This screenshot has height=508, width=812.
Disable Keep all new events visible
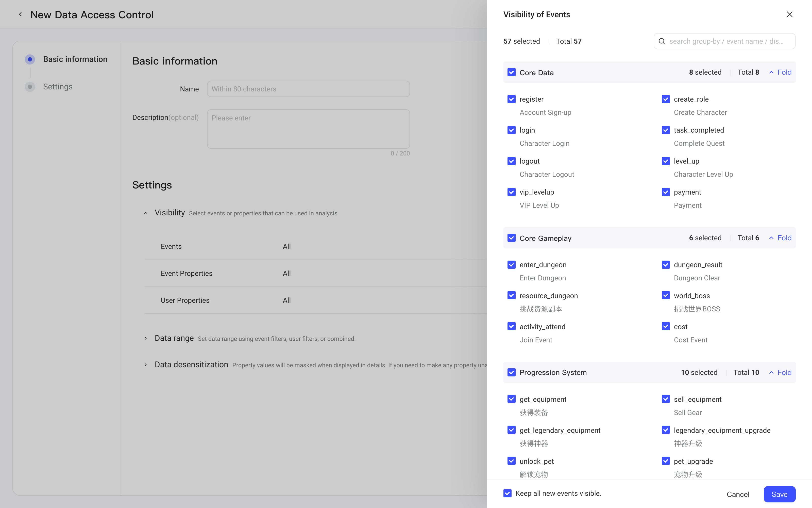[507, 493]
